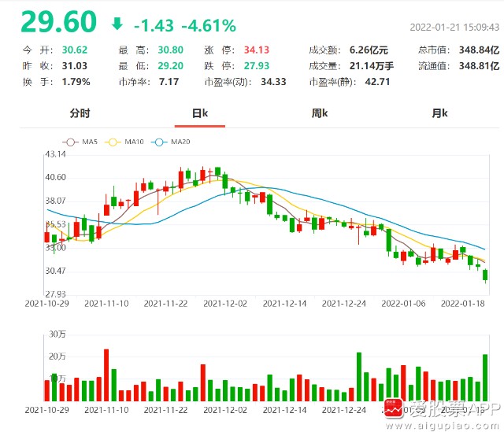Image resolution: width=504 pixels, height=432 pixels.
Task: Click the rightmost green volume bar
Action: 485,378
